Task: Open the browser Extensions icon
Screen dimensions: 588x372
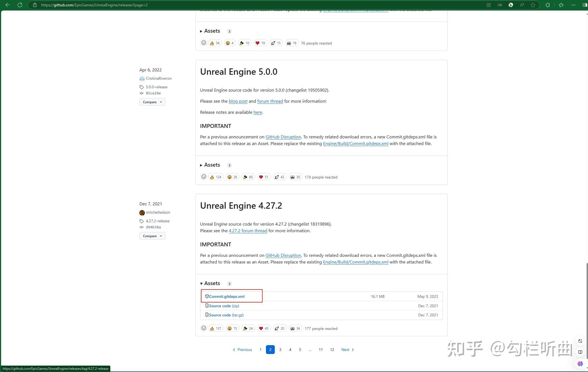Action: 547,5
